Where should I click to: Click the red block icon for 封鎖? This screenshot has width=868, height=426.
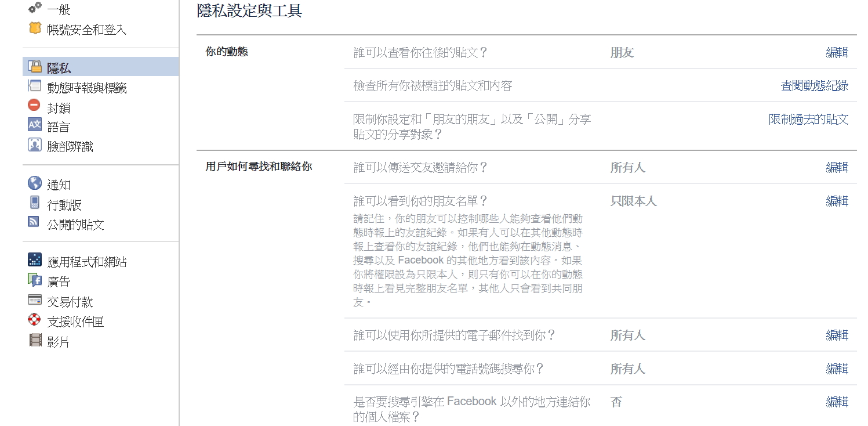click(x=35, y=106)
